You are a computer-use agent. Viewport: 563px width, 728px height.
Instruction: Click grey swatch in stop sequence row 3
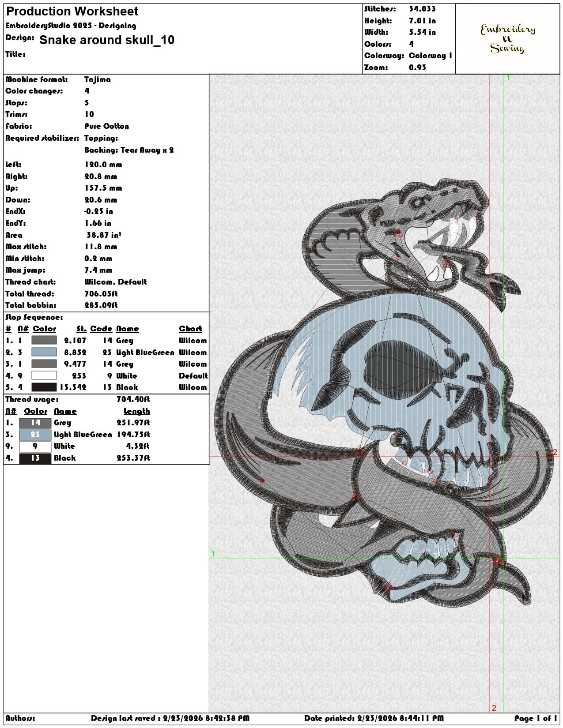pos(44,364)
